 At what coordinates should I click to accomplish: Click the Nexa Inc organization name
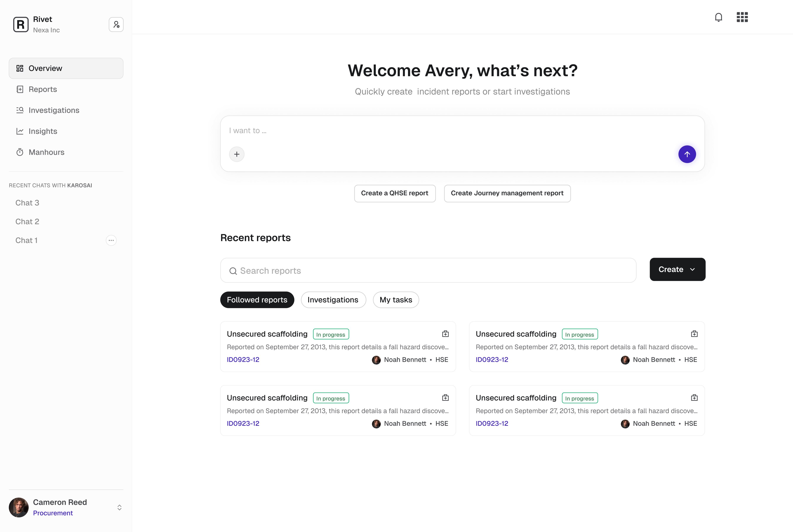pyautogui.click(x=46, y=30)
